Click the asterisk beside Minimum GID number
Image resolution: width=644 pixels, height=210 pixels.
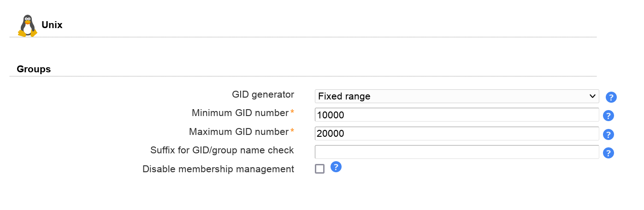pyautogui.click(x=292, y=112)
